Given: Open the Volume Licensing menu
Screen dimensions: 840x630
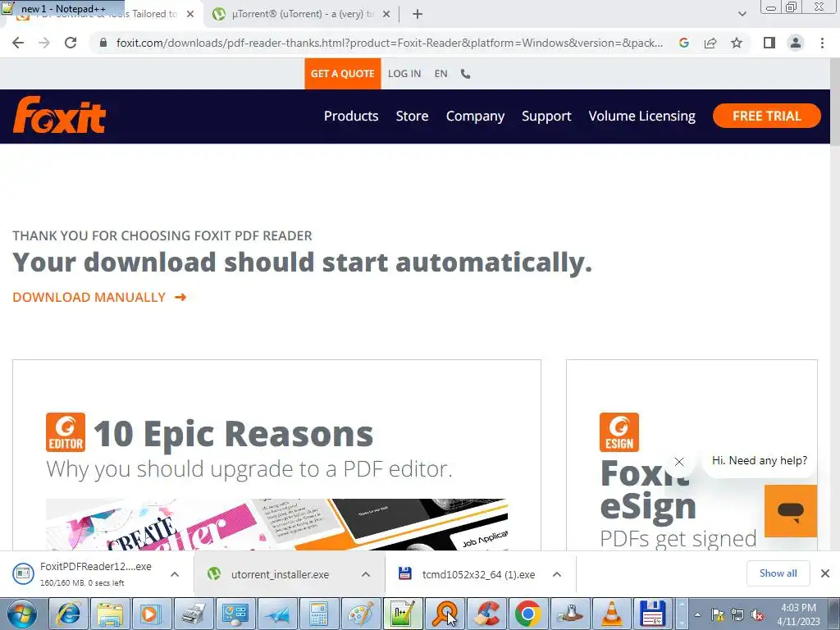Looking at the screenshot, I should pyautogui.click(x=641, y=116).
